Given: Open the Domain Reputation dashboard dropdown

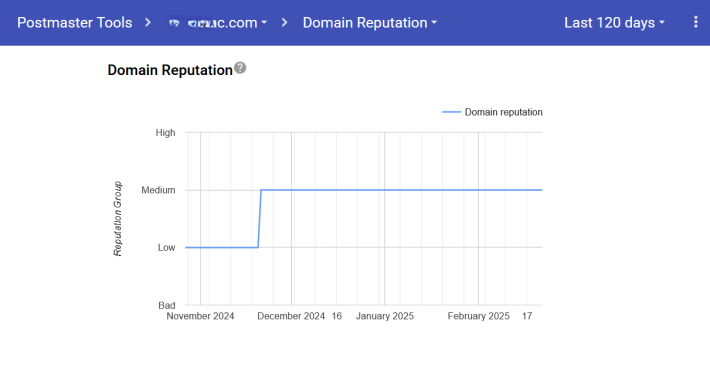Looking at the screenshot, I should [x=369, y=23].
